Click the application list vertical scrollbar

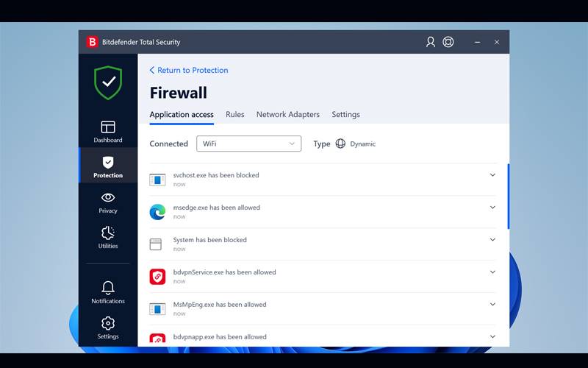tap(508, 196)
